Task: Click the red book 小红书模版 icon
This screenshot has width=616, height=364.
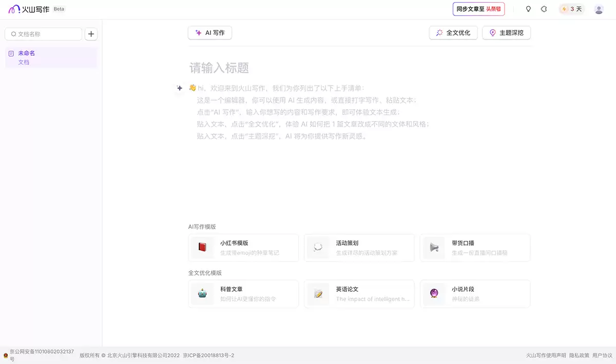Action: pyautogui.click(x=202, y=248)
